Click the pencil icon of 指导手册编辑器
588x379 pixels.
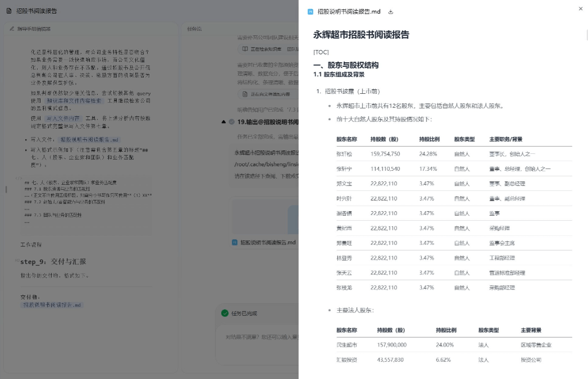(12, 29)
